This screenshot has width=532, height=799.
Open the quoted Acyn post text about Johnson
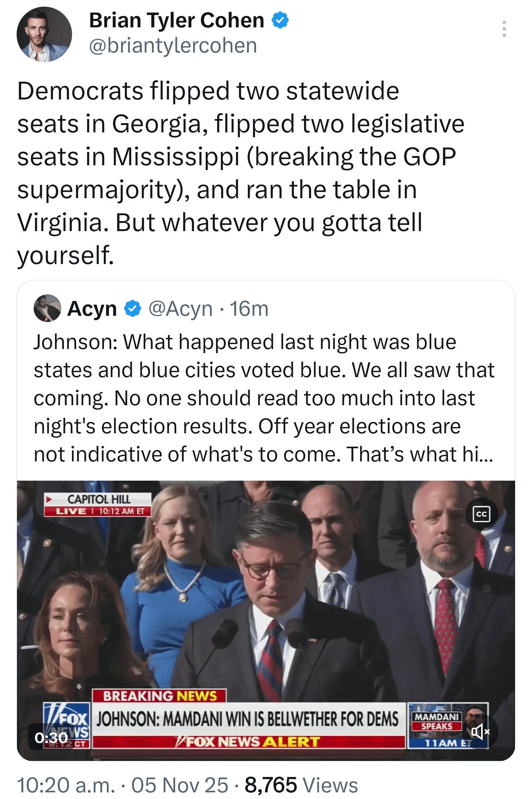click(259, 398)
